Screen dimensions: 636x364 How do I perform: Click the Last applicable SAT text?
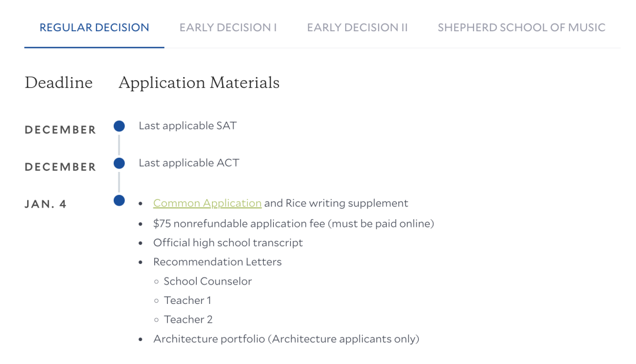pos(187,125)
